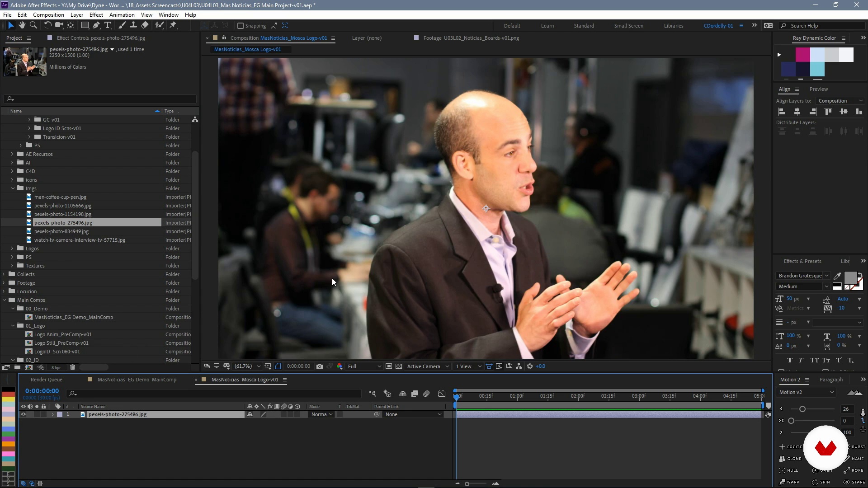The image size is (868, 488).
Task: Select pexels-photo-1105666.jpg in Project panel
Action: [x=63, y=206]
